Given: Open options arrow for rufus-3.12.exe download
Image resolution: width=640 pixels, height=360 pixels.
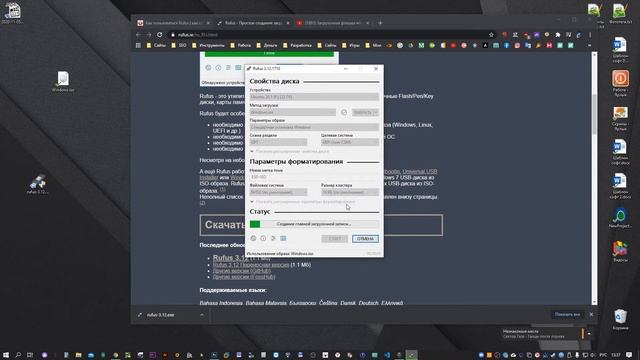Looking at the screenshot, I should (x=202, y=315).
